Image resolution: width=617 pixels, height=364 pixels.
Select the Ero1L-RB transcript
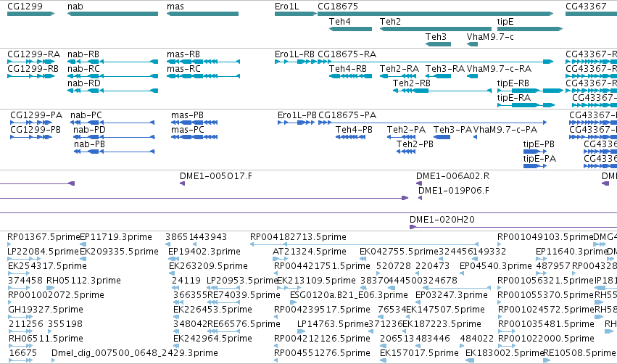point(295,62)
